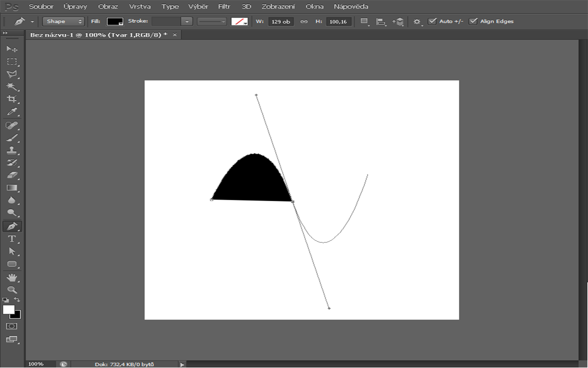Open the Shape tool mode dropdown
Viewport: 588px width, 368px height.
(64, 22)
